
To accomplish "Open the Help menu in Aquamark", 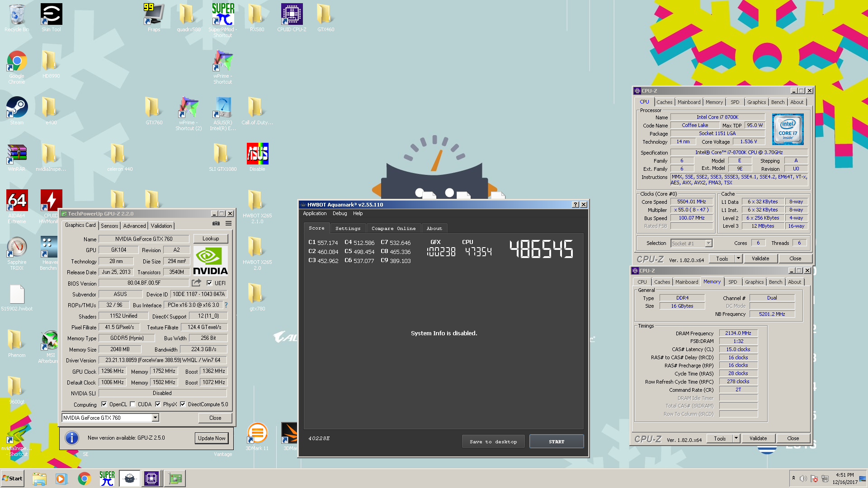I will pos(358,214).
